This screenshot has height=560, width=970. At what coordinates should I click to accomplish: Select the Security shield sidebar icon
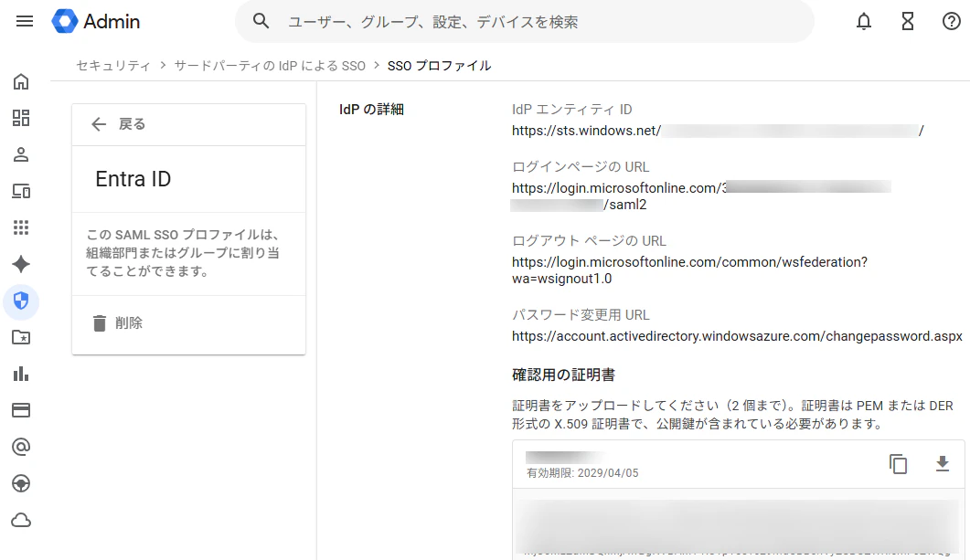click(x=21, y=301)
